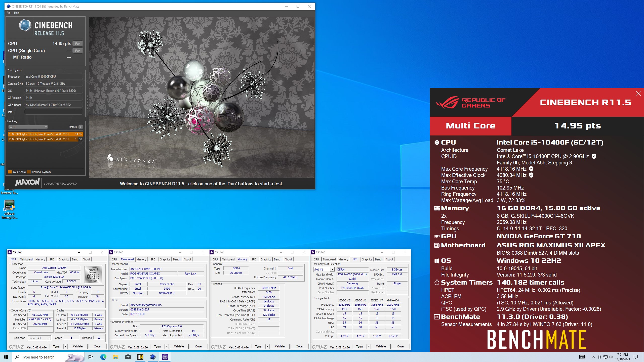Click the 4117.20 MHz Core Speed value
The image size is (644, 362).
click(x=40, y=315)
